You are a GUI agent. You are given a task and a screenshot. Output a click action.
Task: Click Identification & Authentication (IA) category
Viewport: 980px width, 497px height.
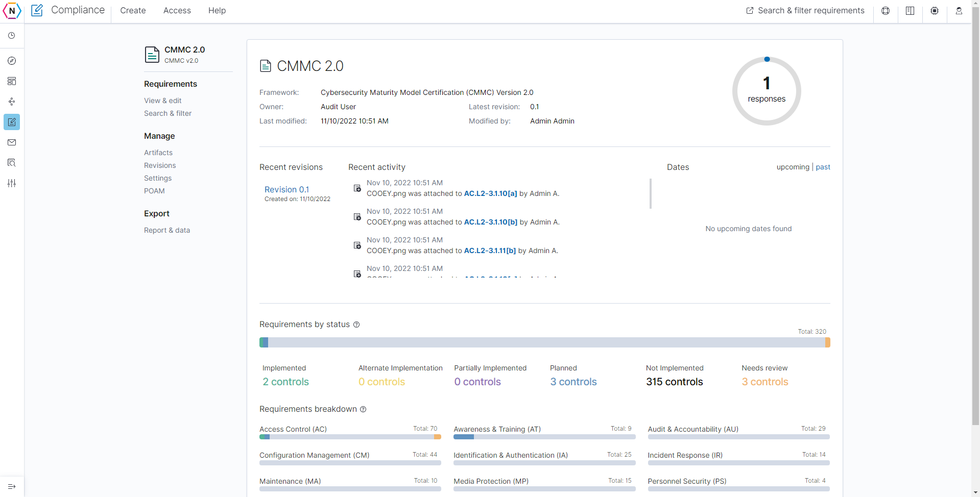point(511,455)
